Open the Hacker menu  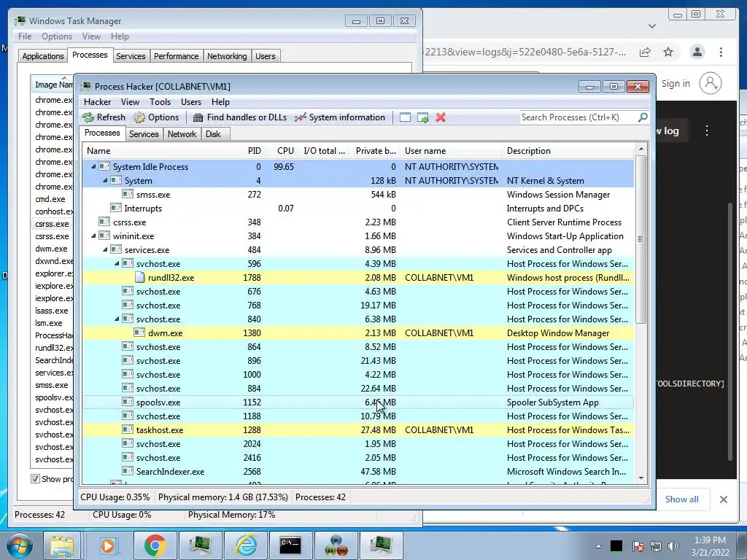pyautogui.click(x=97, y=102)
